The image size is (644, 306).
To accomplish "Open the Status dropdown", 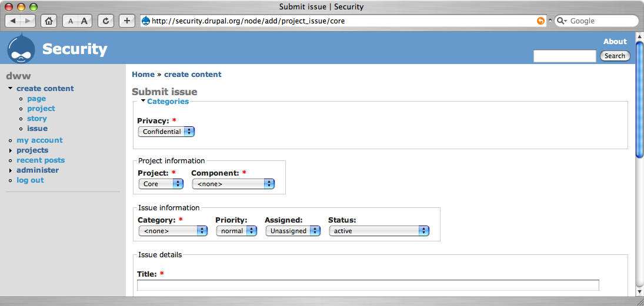I will click(378, 231).
